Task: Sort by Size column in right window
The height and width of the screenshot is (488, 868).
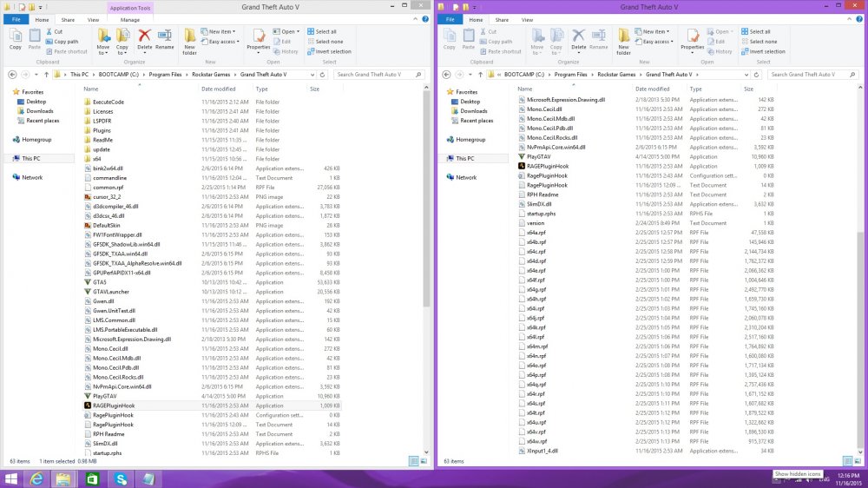Action: [748, 89]
